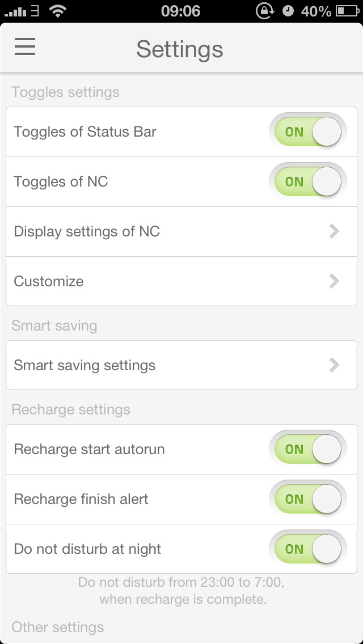Viewport: 363px width, 644px height.
Task: Expand Display settings of NC chevron
Action: 335,231
